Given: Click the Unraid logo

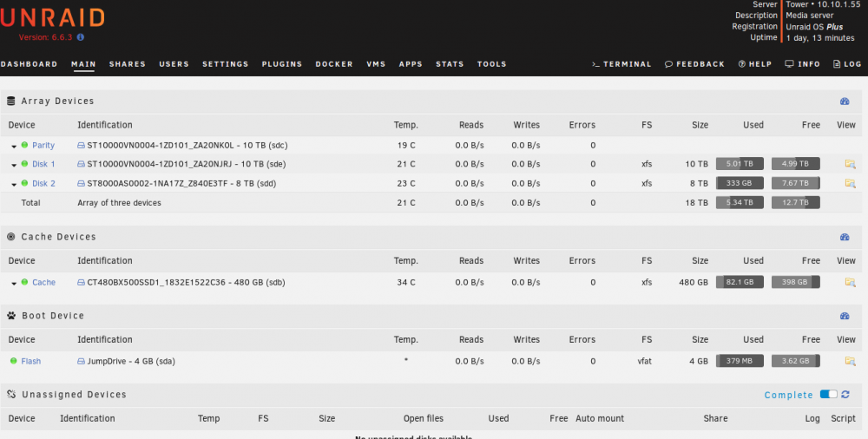Looking at the screenshot, I should coord(53,17).
